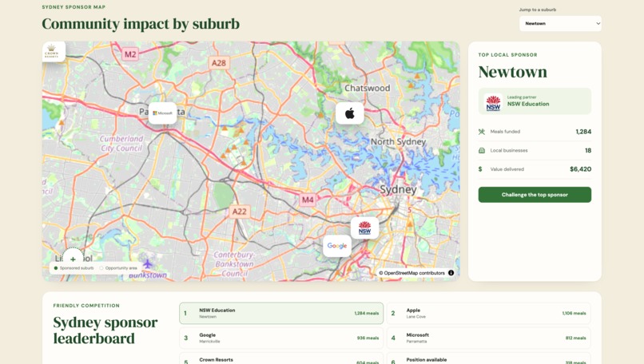Click the A28 road shield on map
The height and width of the screenshot is (364, 644).
[x=218, y=63]
